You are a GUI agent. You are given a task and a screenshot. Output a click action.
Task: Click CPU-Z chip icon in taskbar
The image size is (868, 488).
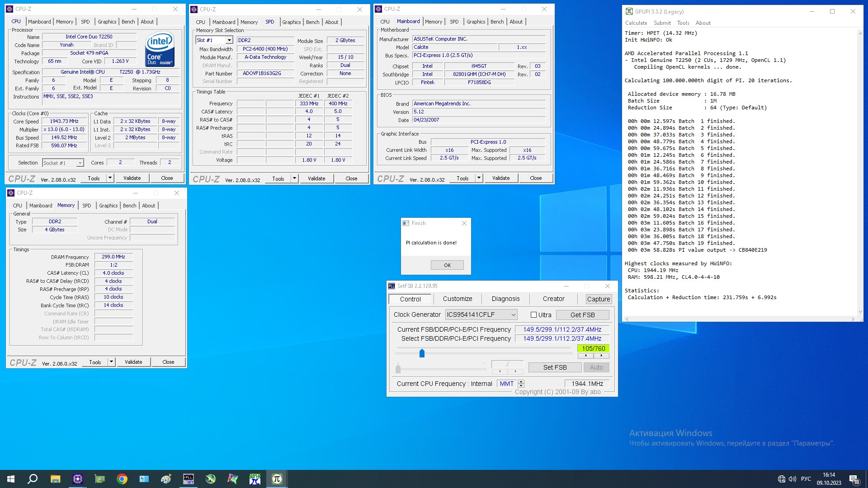(x=78, y=479)
